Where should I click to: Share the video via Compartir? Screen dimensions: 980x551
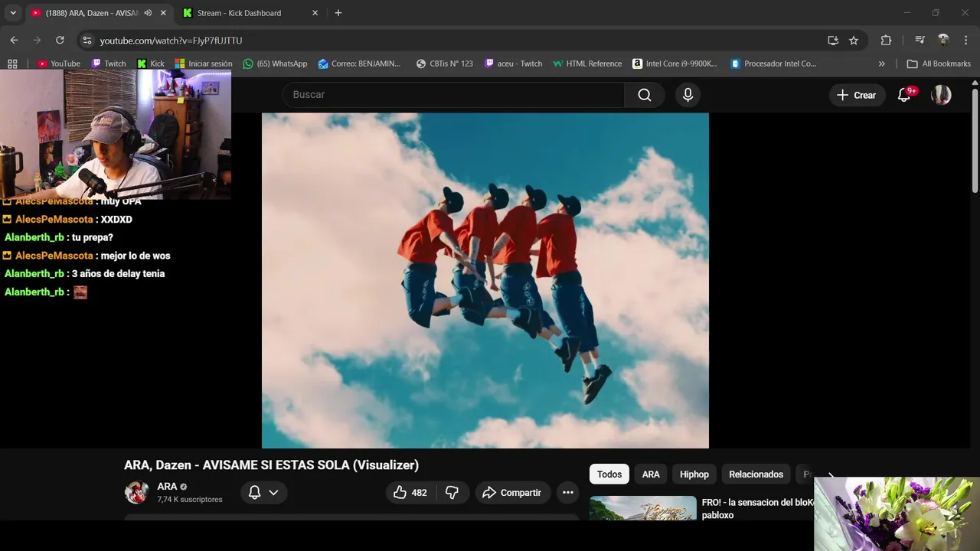point(511,493)
